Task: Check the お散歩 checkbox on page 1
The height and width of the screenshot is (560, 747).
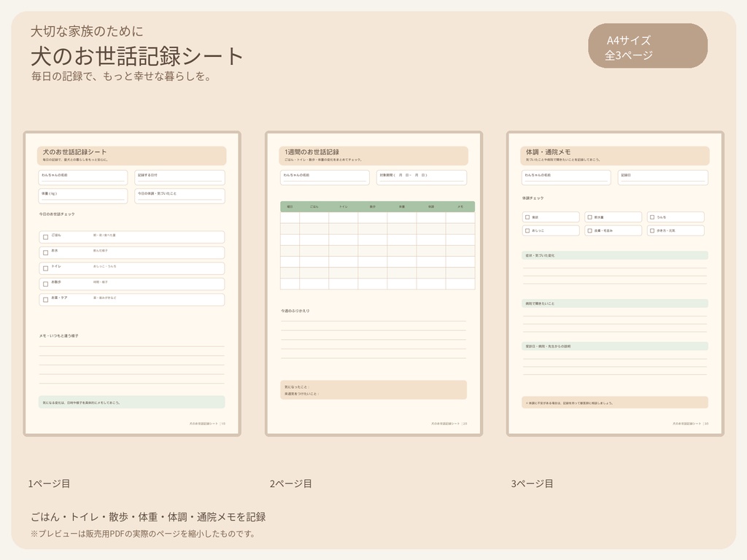Action: coord(46,284)
